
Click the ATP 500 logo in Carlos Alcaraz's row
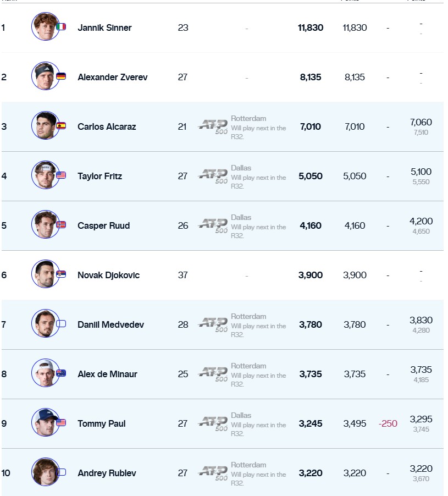coord(213,126)
